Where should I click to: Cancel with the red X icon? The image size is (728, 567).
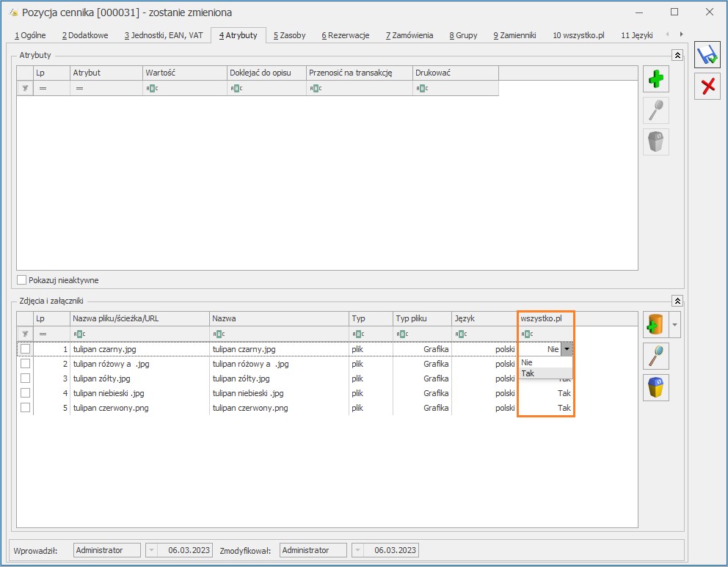pos(707,87)
